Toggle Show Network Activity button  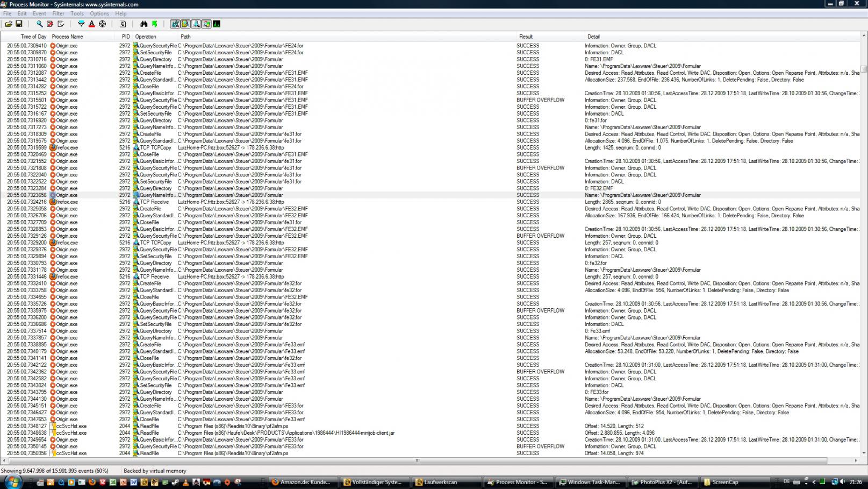tap(196, 24)
